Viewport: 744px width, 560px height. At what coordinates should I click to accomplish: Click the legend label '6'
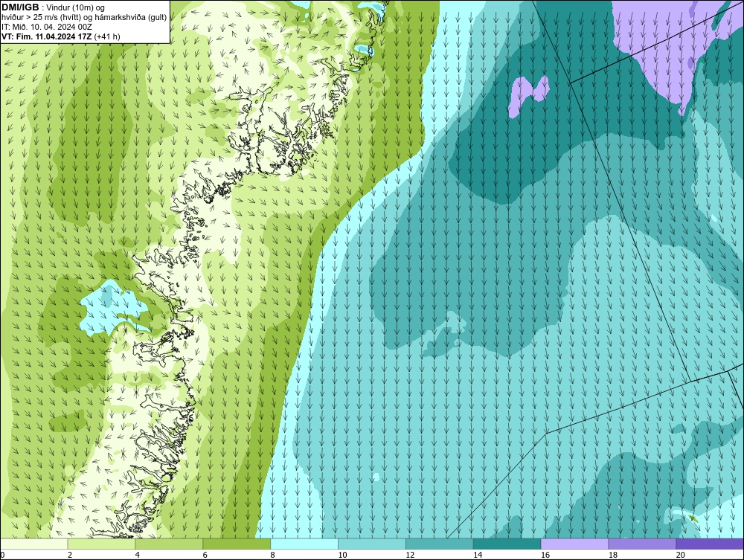tap(205, 555)
